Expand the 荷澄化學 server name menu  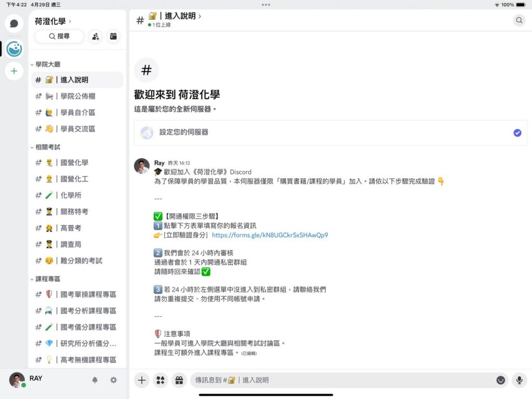[x=53, y=21]
